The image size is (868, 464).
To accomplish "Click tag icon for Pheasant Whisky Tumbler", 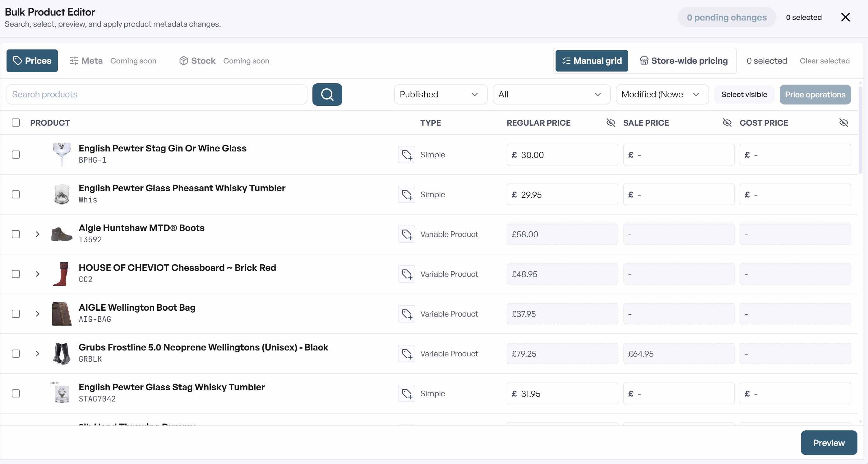I will coord(406,194).
